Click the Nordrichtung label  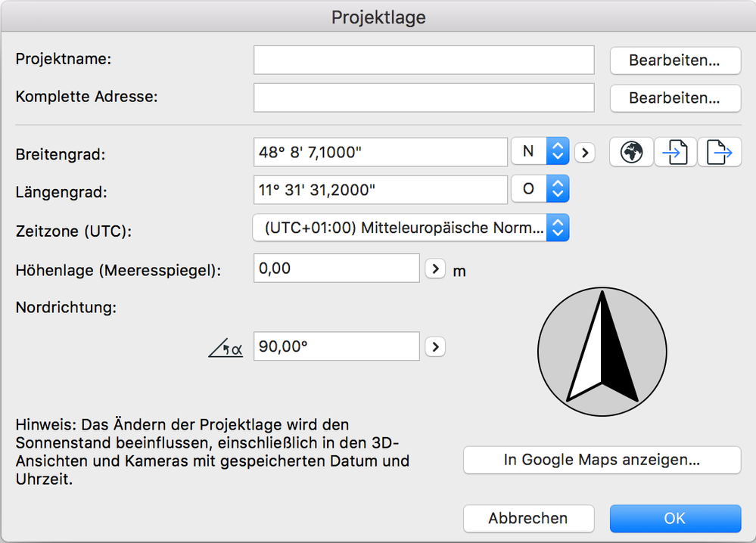66,307
